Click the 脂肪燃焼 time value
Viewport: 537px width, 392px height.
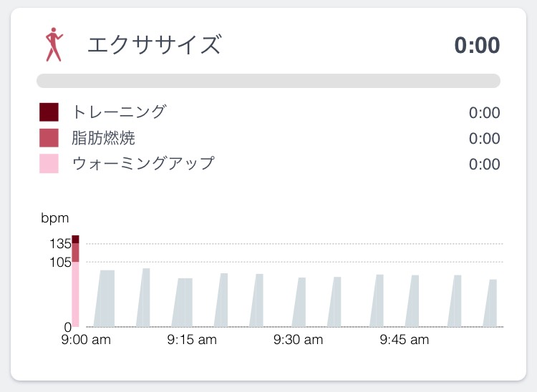click(484, 139)
